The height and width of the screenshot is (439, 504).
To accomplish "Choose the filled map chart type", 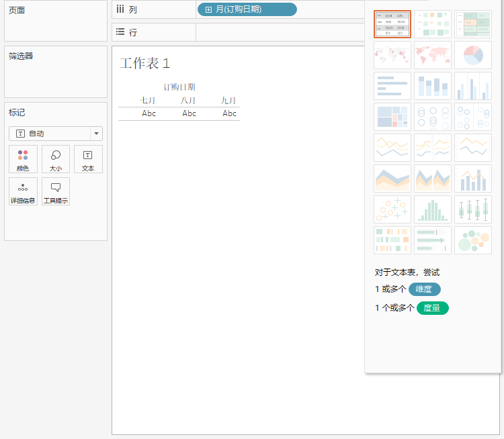I will coord(433,55).
